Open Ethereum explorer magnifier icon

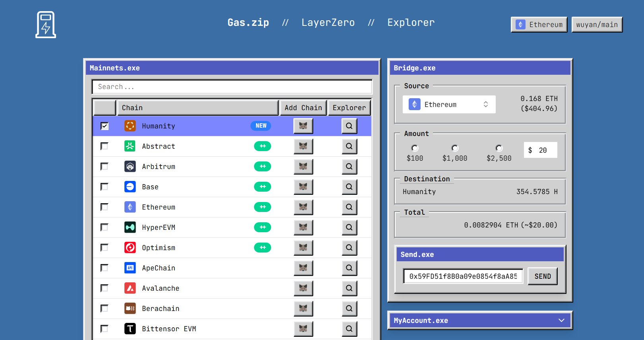[x=349, y=207]
